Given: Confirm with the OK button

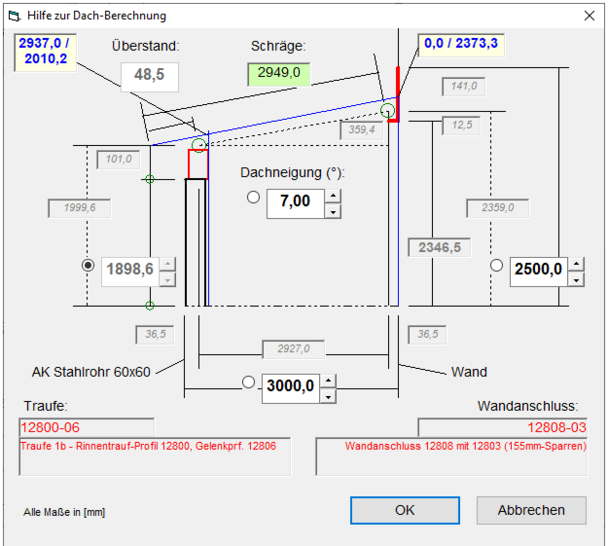Looking at the screenshot, I should pyautogui.click(x=404, y=510).
